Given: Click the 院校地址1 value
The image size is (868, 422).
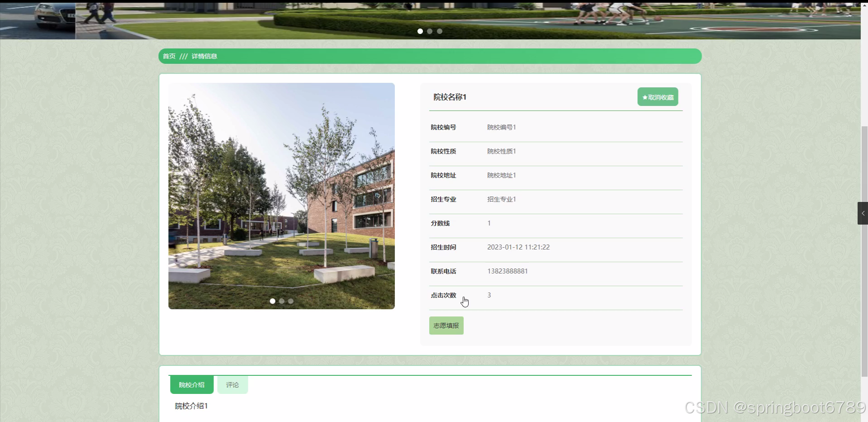Looking at the screenshot, I should click(x=502, y=175).
